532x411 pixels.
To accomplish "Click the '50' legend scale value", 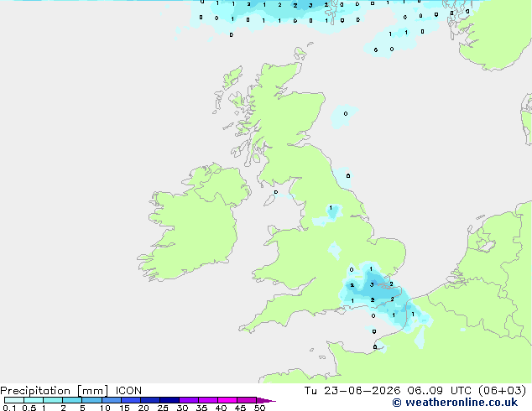I will pos(259,408).
